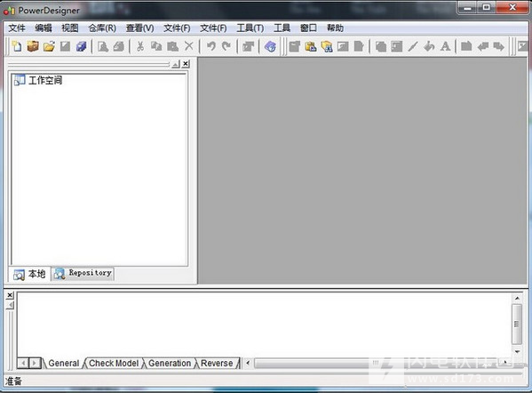Click the left-pointing arrow toolbar icon
Screen dimensions: 532x393
[x=483, y=46]
